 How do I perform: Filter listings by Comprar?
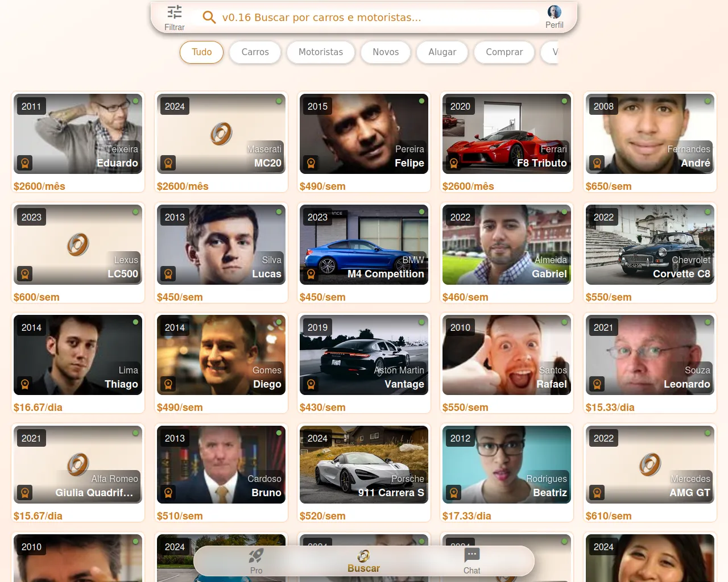504,52
